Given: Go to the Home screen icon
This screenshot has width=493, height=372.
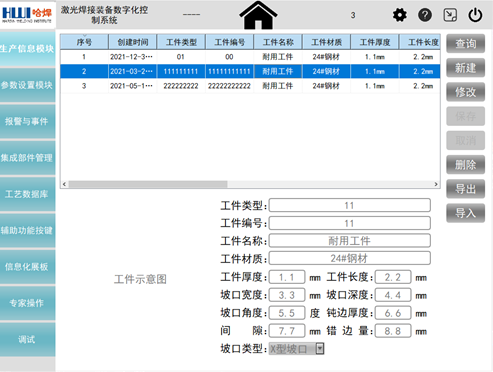Looking at the screenshot, I should pyautogui.click(x=258, y=15).
